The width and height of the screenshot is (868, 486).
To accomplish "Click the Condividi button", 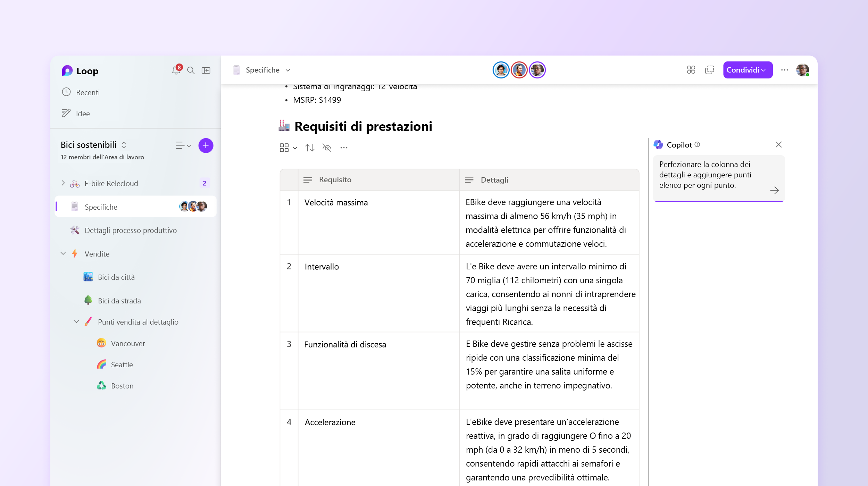I will tap(746, 70).
